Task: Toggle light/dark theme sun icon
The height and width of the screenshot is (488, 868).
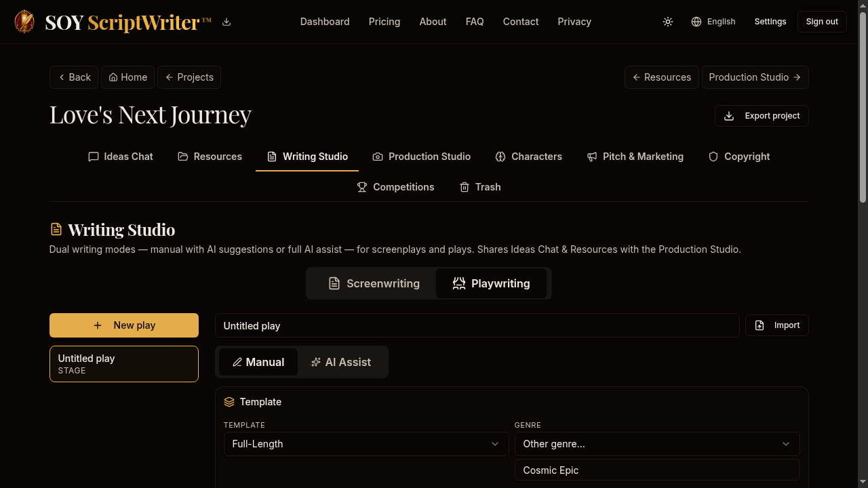Action: pyautogui.click(x=668, y=22)
